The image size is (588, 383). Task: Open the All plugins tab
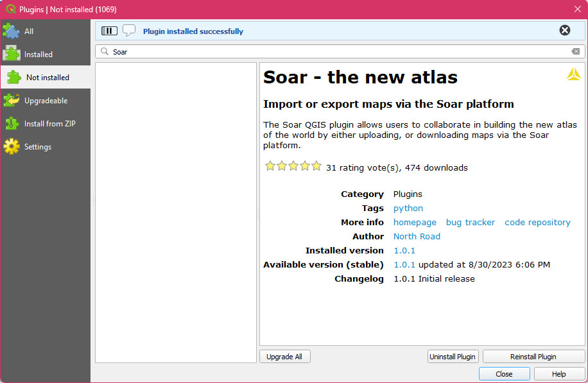pyautogui.click(x=45, y=31)
